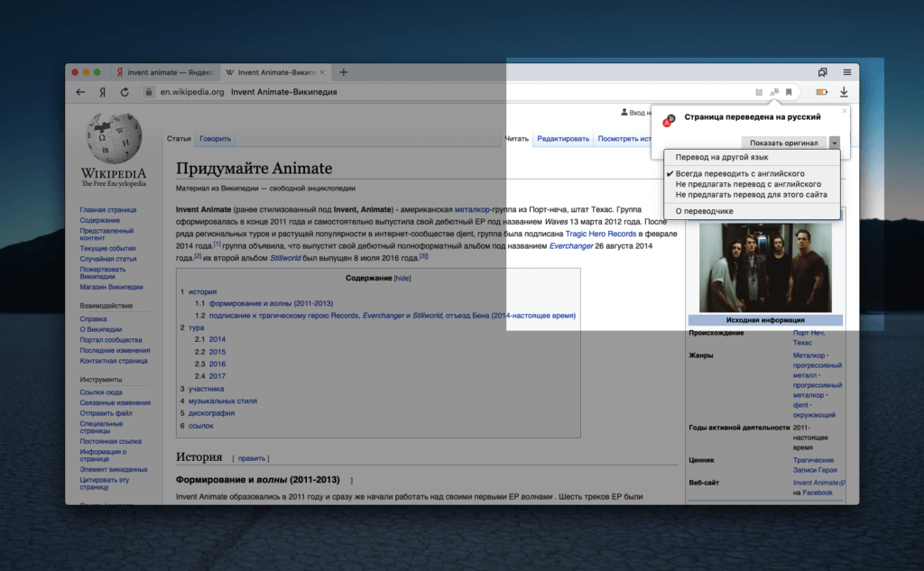Open the bookmarks collections icon in title bar

[823, 72]
